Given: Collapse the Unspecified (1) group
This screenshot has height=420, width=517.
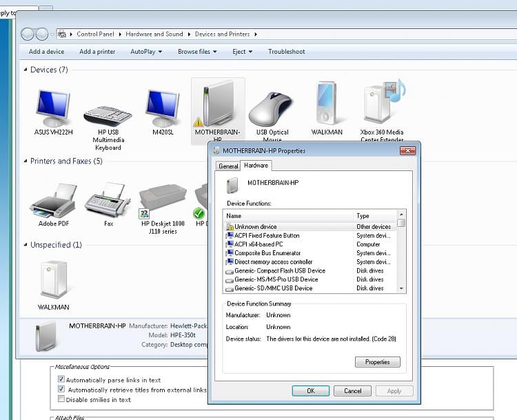Looking at the screenshot, I should click(x=26, y=245).
